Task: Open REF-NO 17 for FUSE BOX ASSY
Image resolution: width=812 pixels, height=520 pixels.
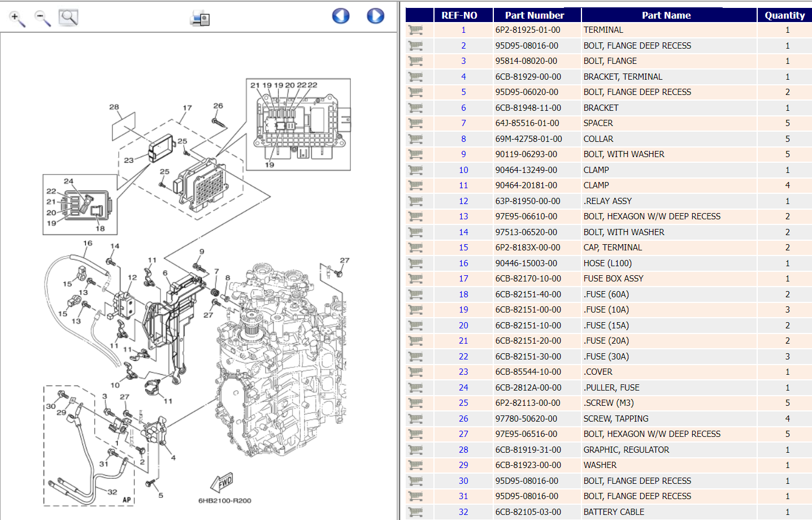Action: tap(463, 278)
